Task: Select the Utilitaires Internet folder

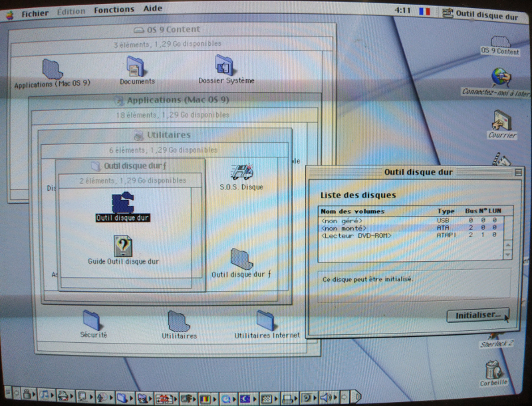Action: [x=267, y=321]
